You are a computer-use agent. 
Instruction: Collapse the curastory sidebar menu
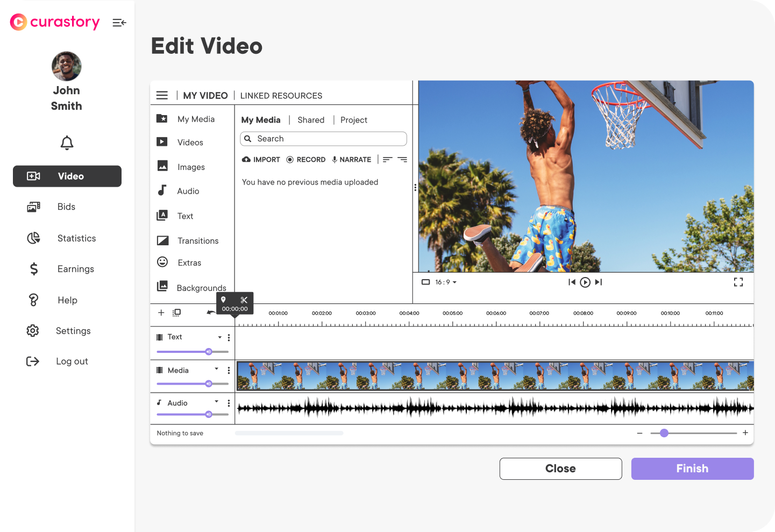pos(119,23)
